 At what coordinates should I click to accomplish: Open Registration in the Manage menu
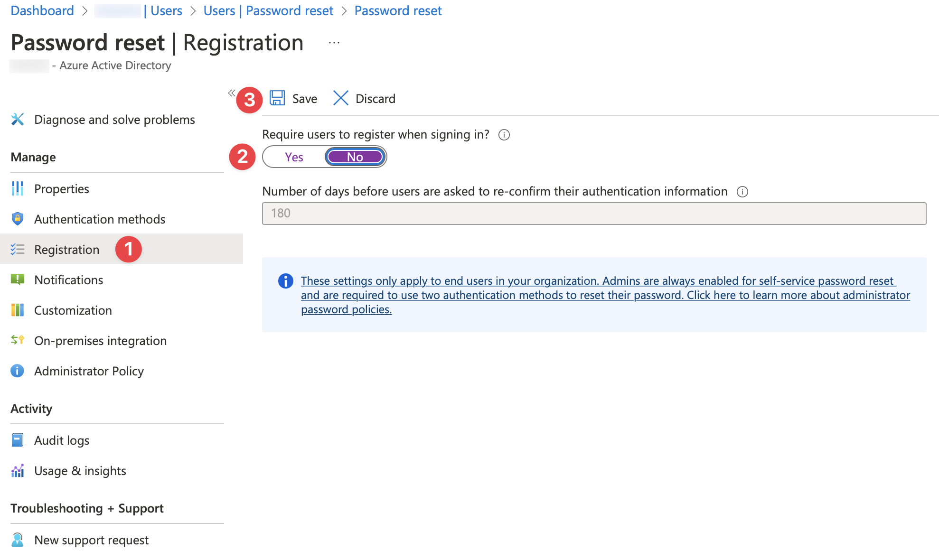click(x=67, y=249)
